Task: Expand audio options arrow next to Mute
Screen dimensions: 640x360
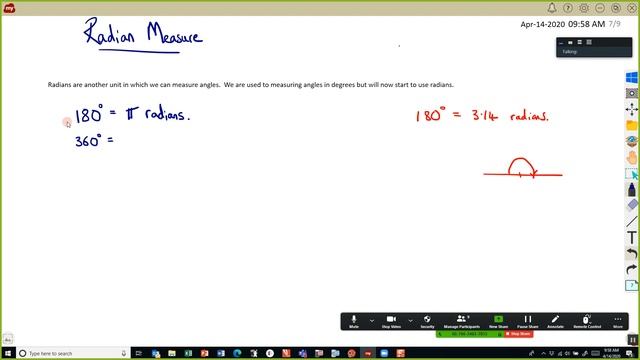Action: pyautogui.click(x=372, y=321)
